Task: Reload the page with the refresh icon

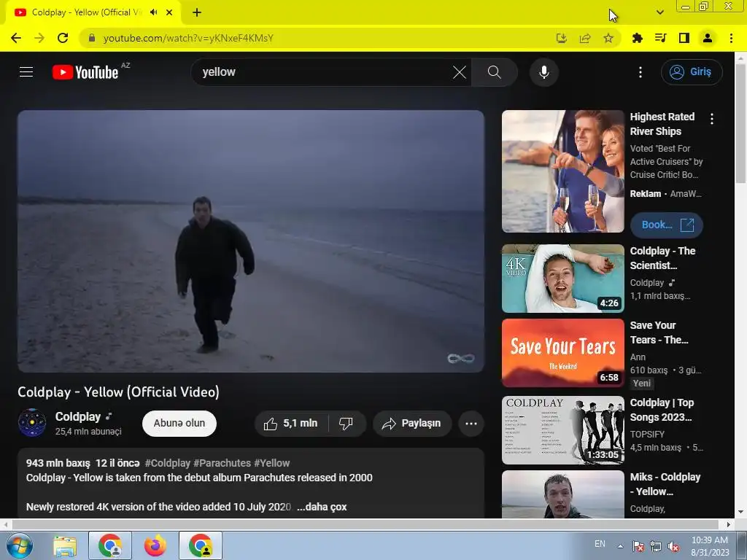Action: (63, 38)
